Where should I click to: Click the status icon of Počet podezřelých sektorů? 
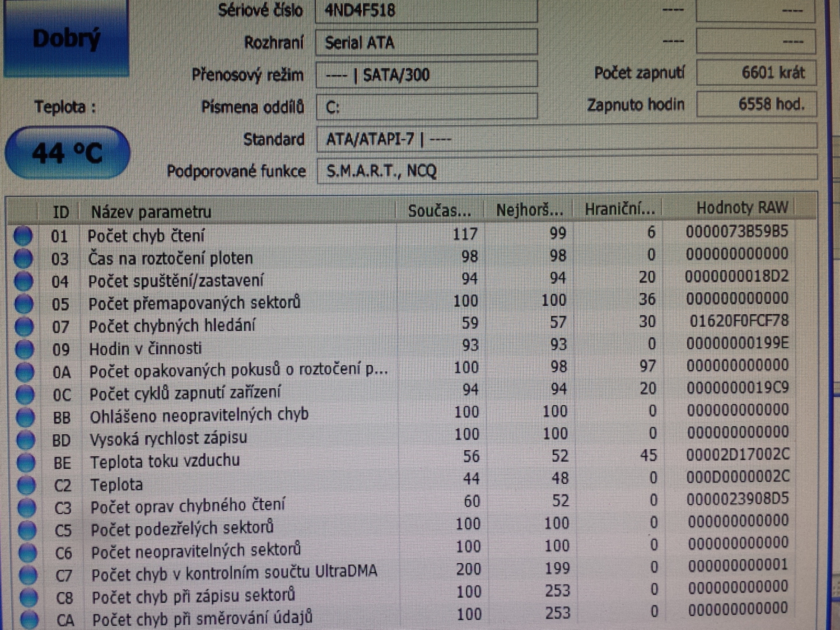(x=27, y=530)
